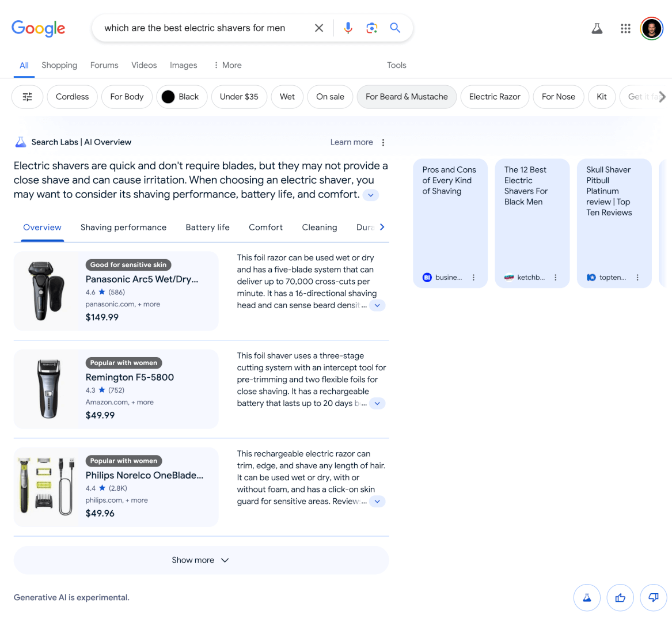Toggle the Cordless filter chip
672x622 pixels.
(x=72, y=97)
